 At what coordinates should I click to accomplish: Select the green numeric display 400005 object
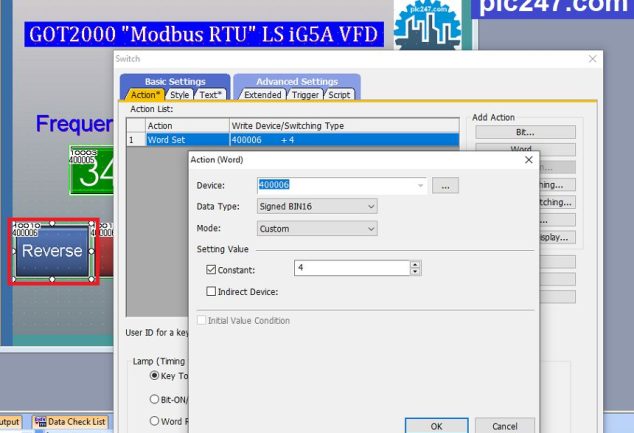coord(92,170)
